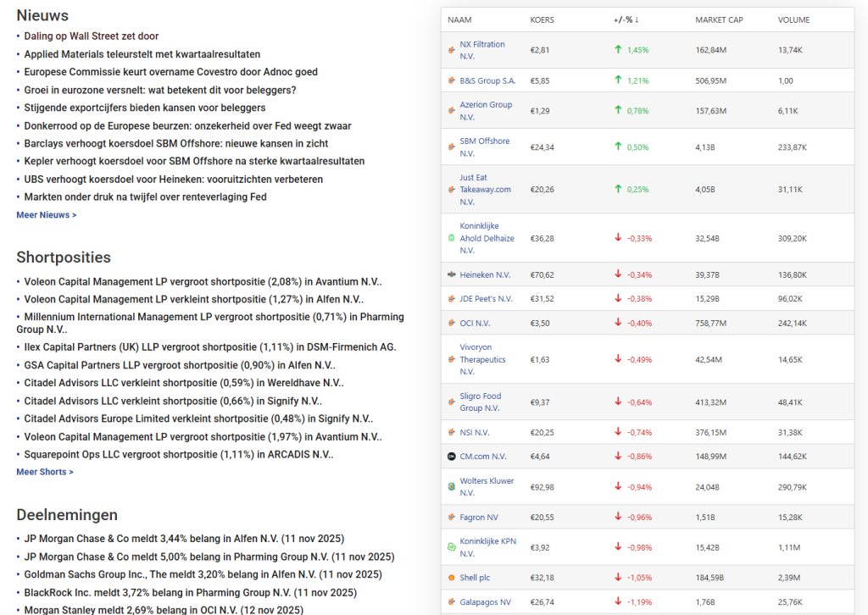Open UBS koersdoel Heineken news headline
The image size is (868, 615).
[x=173, y=180]
